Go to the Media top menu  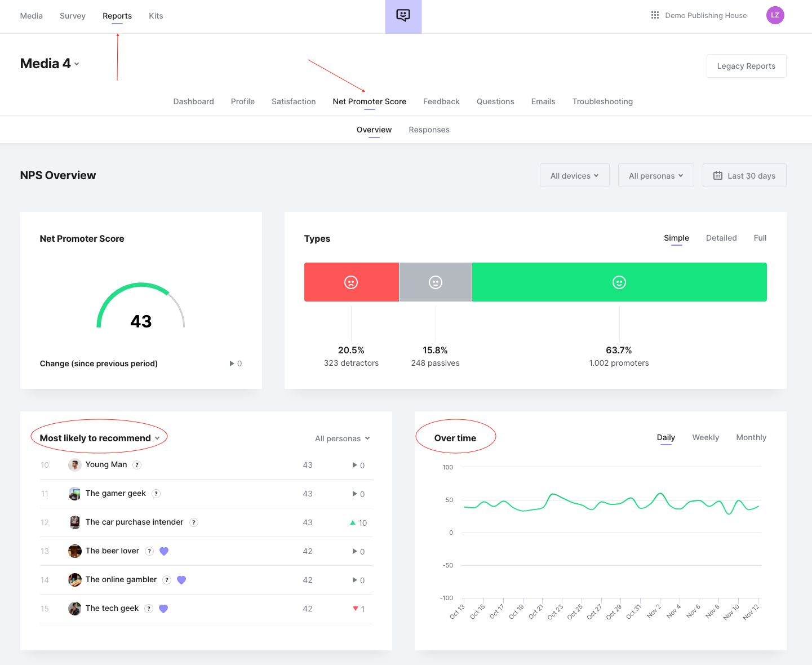point(32,16)
